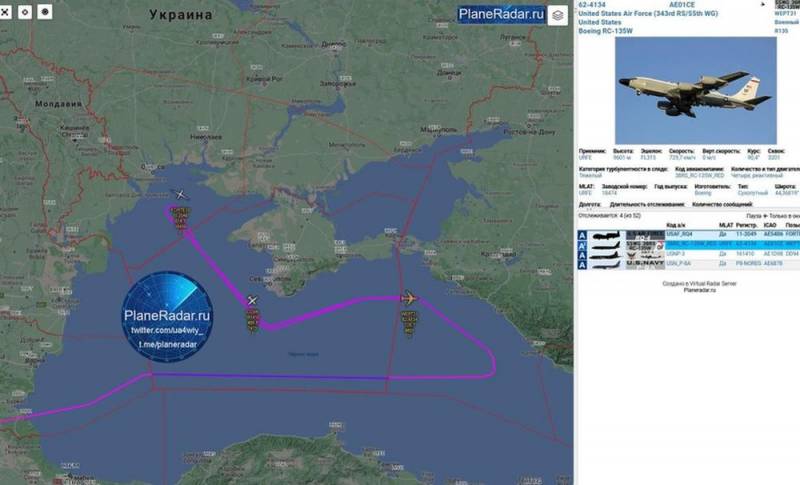Click registration 11-2049 in the list

tap(745, 234)
